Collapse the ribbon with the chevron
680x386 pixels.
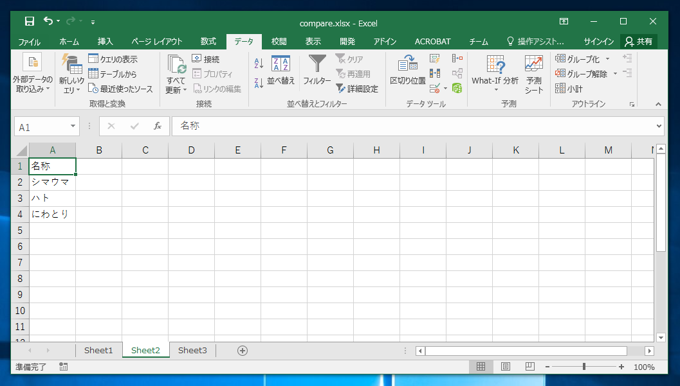(x=658, y=104)
